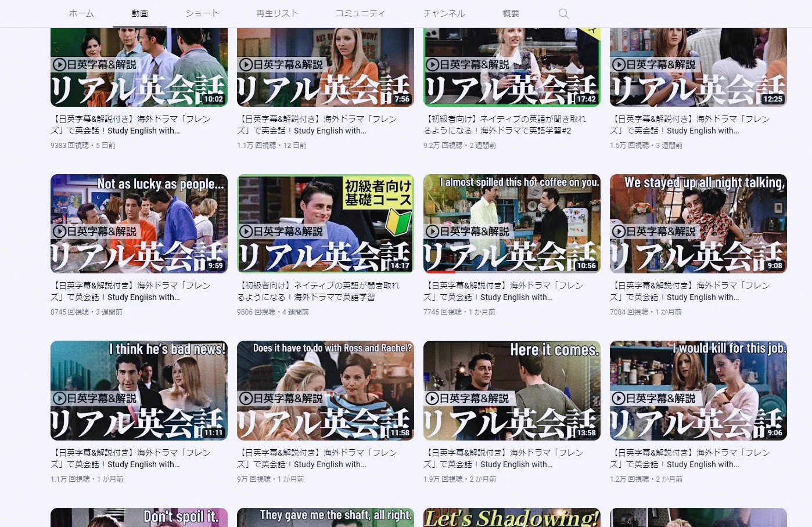Image resolution: width=812 pixels, height=527 pixels.
Task: Open the video title above 1.9万 回視聴
Action: [504, 459]
